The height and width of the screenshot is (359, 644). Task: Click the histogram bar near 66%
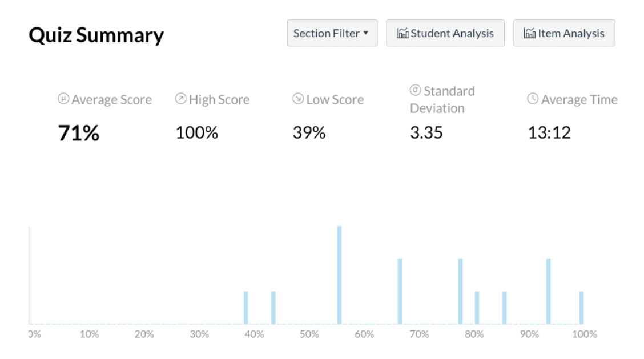[400, 291]
